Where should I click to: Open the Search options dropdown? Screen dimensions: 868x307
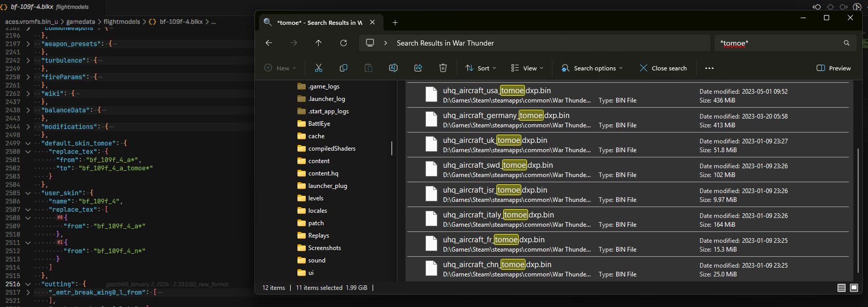(592, 68)
